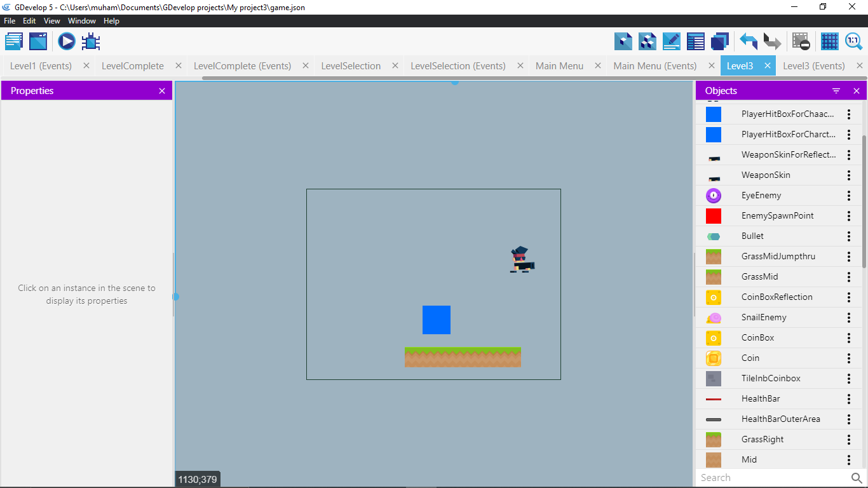Screen dimensions: 868x488
Task: Switch to the LevelComplete tab
Action: 133,66
